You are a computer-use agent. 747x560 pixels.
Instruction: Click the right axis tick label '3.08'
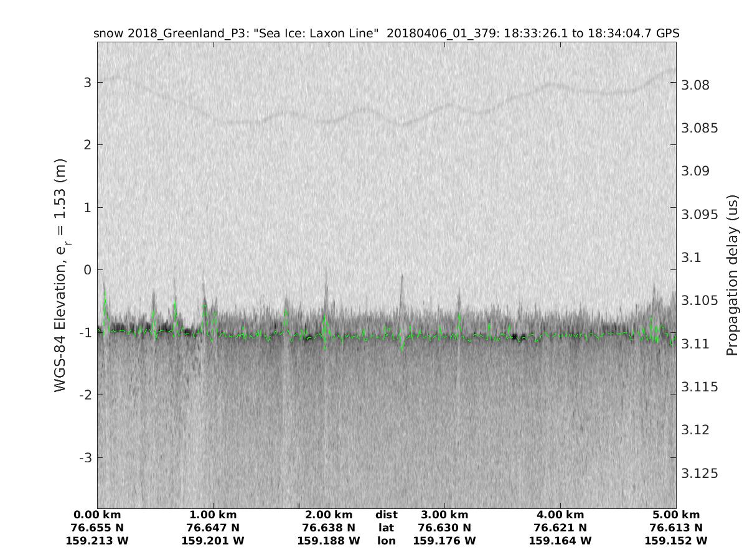(x=696, y=85)
